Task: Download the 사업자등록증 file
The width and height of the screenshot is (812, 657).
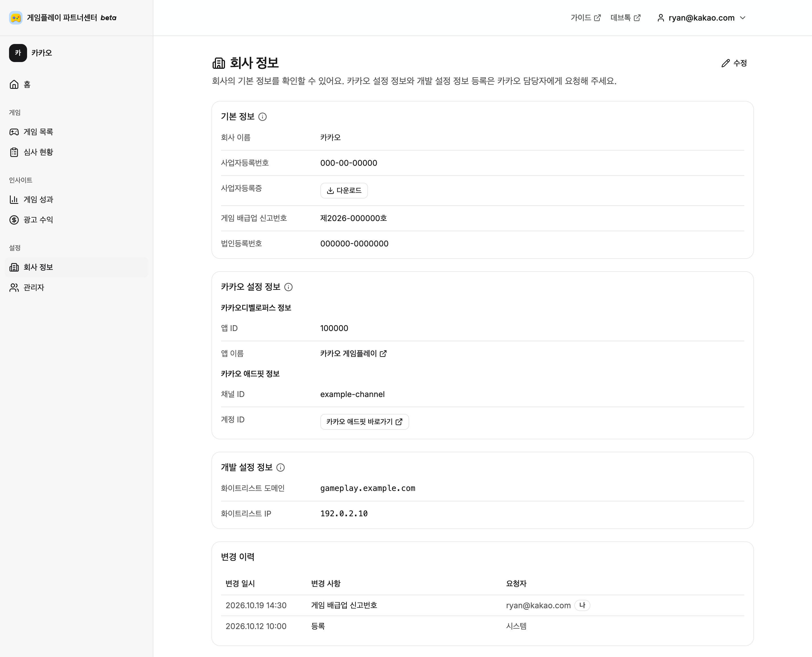Action: point(344,190)
